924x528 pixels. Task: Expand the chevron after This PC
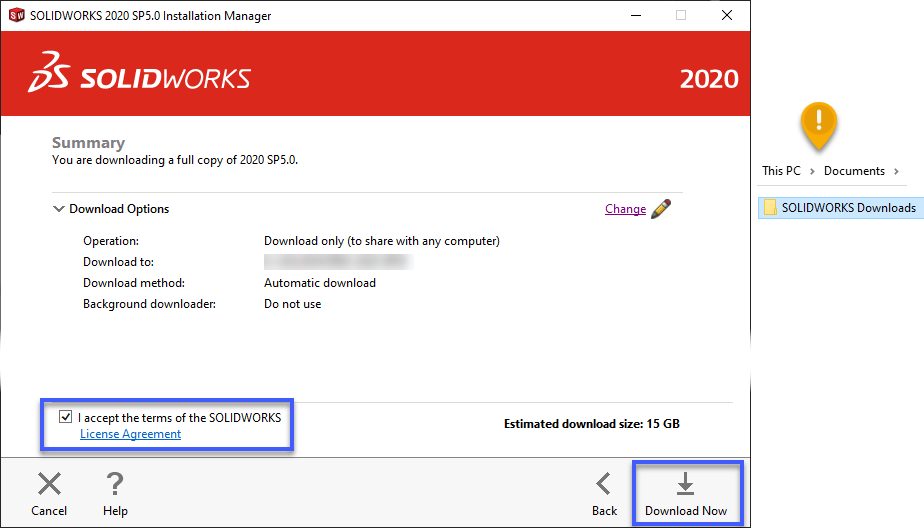click(812, 171)
